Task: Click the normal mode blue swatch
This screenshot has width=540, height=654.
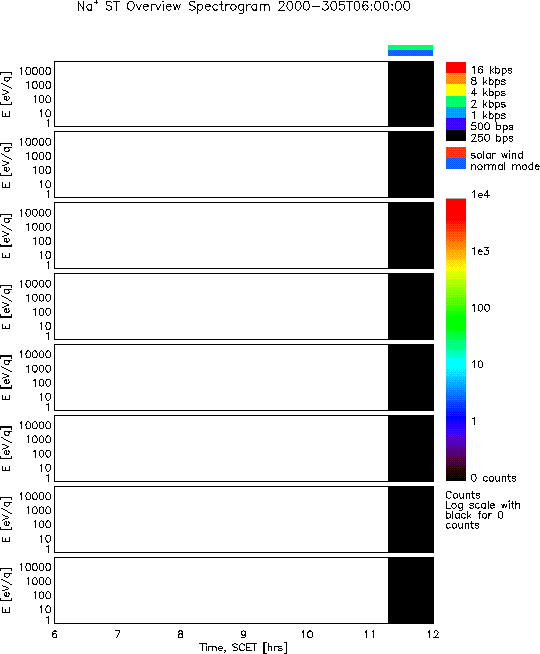Action: coord(456,164)
